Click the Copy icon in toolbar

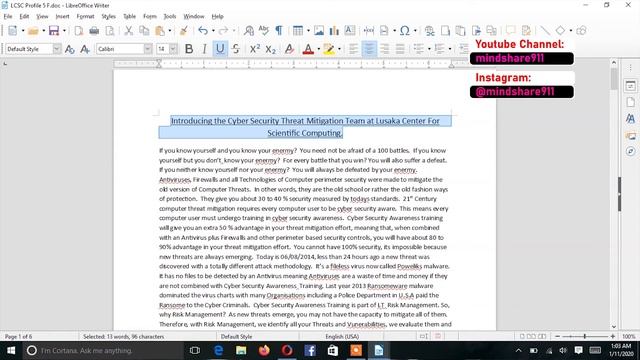click(x=144, y=31)
